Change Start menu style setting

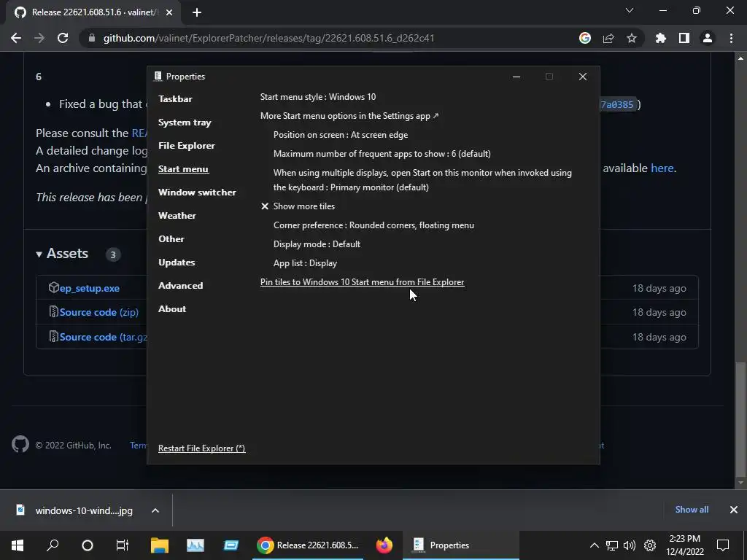coord(318,97)
